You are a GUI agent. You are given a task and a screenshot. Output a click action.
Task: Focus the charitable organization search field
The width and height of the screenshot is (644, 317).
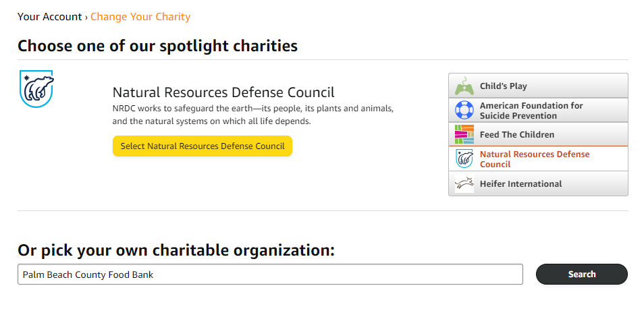pos(270,275)
